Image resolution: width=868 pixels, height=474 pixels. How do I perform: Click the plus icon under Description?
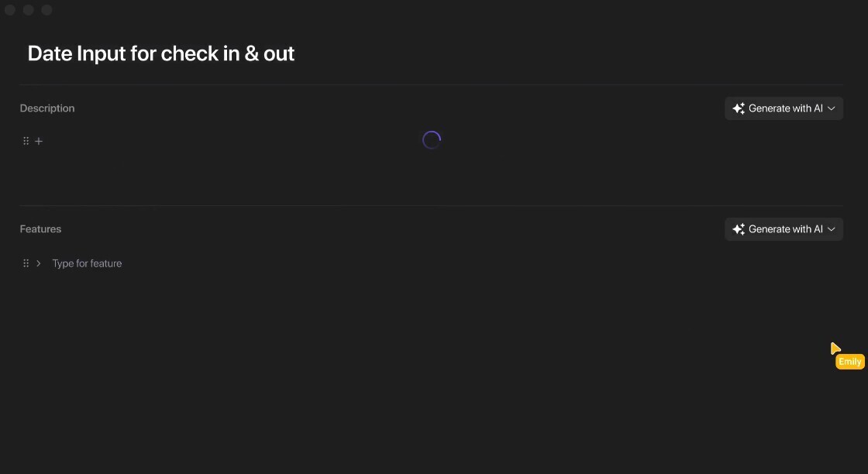point(39,141)
